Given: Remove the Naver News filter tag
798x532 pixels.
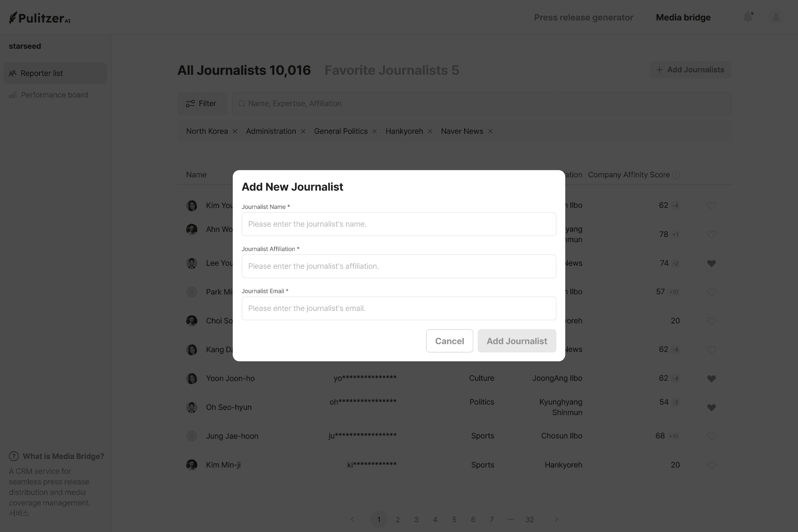Looking at the screenshot, I should 491,131.
